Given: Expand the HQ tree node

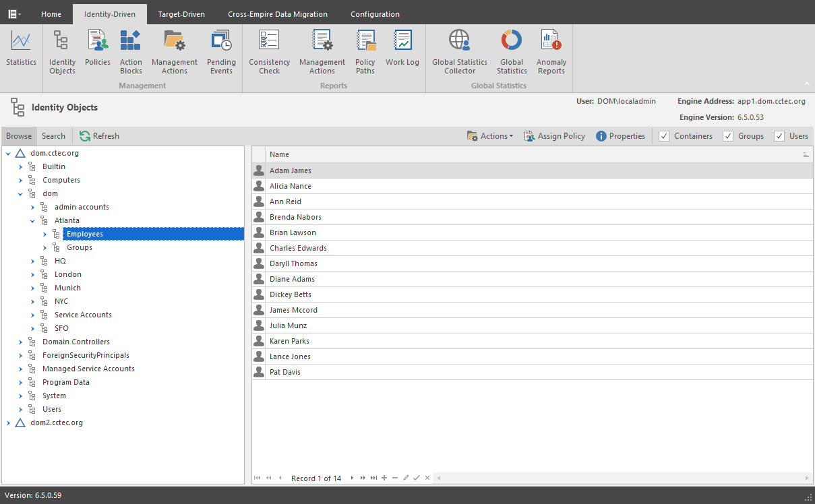Looking at the screenshot, I should [x=32, y=261].
